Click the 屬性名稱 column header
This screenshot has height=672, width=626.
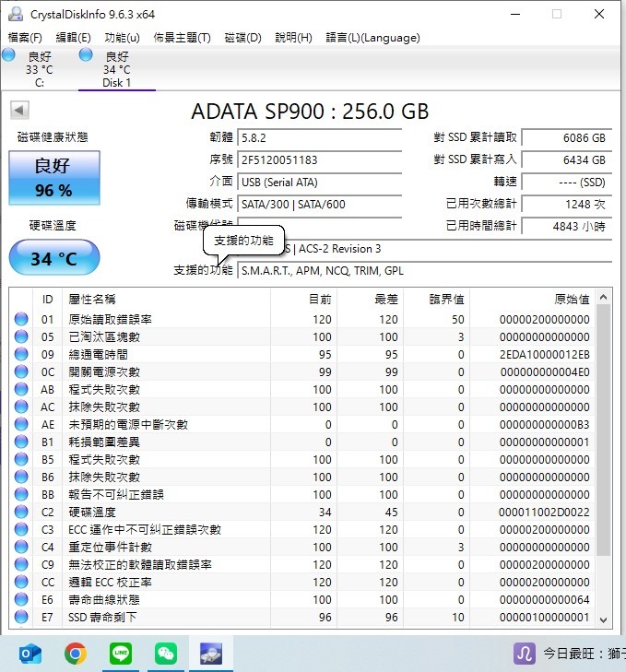(166, 300)
